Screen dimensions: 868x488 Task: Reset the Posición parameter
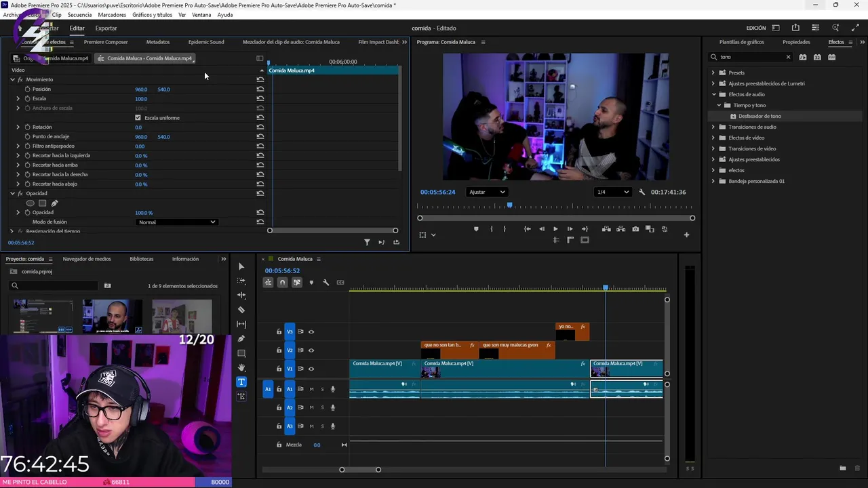[260, 89]
